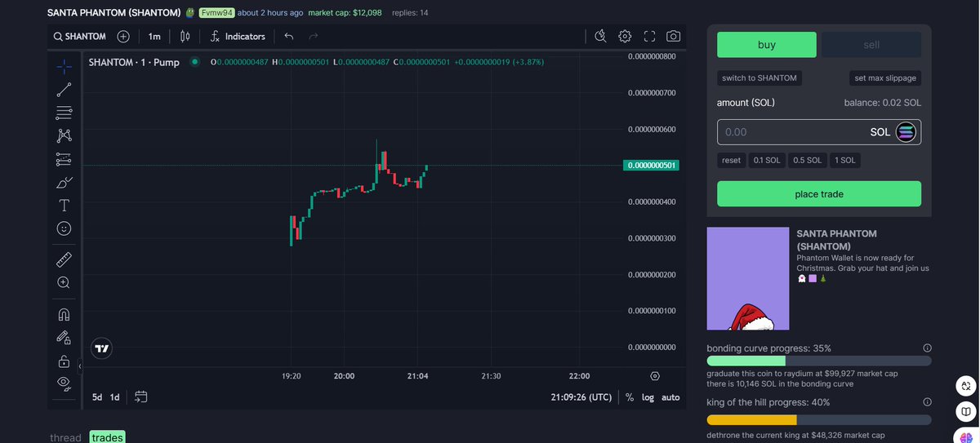The image size is (980, 443).
Task: Switch to the buy tab
Action: point(767,45)
